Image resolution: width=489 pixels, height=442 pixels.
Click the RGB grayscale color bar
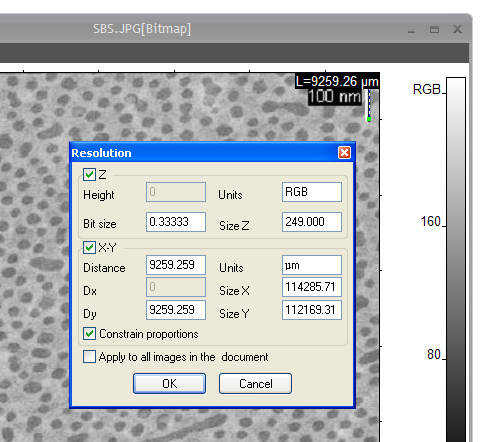(456, 260)
